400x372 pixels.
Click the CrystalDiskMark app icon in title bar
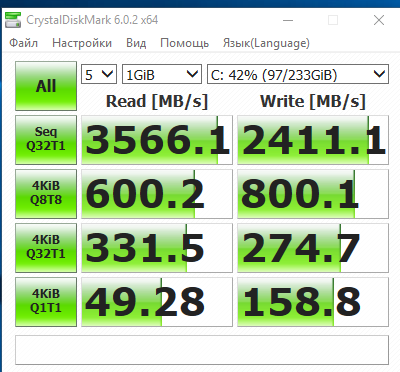pyautogui.click(x=13, y=20)
